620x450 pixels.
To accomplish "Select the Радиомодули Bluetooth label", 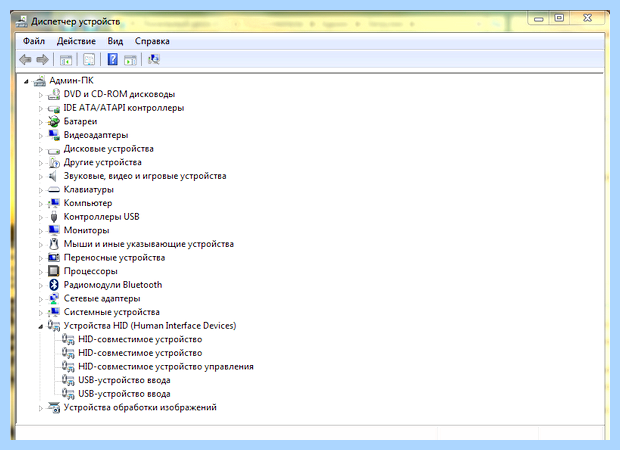I will pyautogui.click(x=113, y=285).
